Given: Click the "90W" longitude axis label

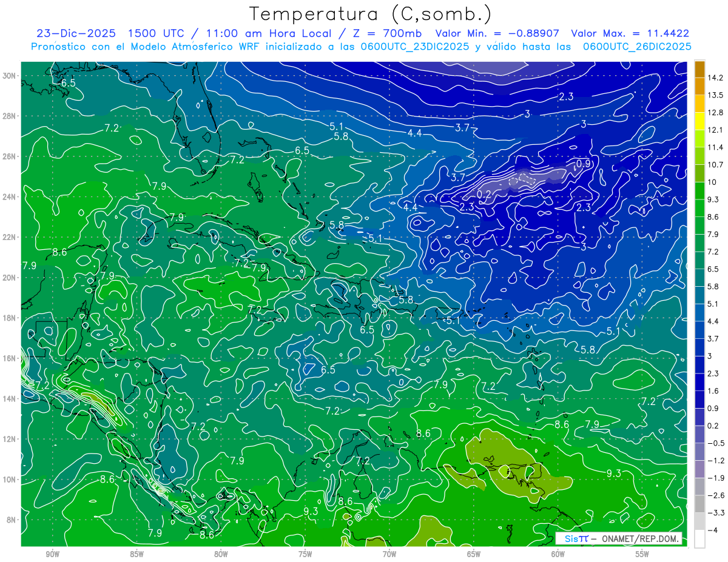Looking at the screenshot, I should tap(53, 554).
